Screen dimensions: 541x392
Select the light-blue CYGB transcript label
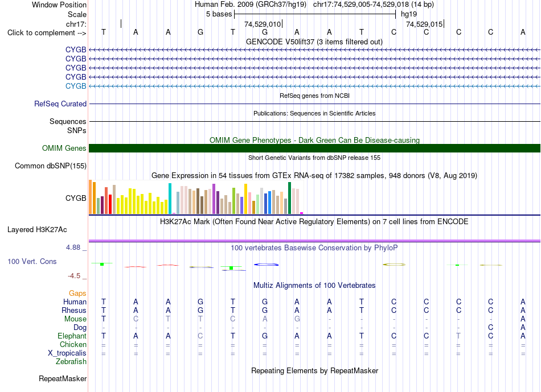click(x=76, y=86)
